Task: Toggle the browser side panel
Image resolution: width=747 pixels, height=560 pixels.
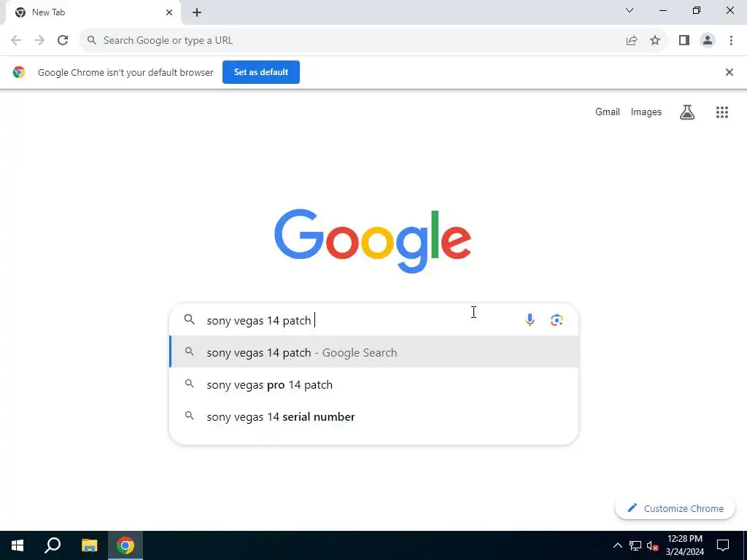Action: [x=684, y=41]
